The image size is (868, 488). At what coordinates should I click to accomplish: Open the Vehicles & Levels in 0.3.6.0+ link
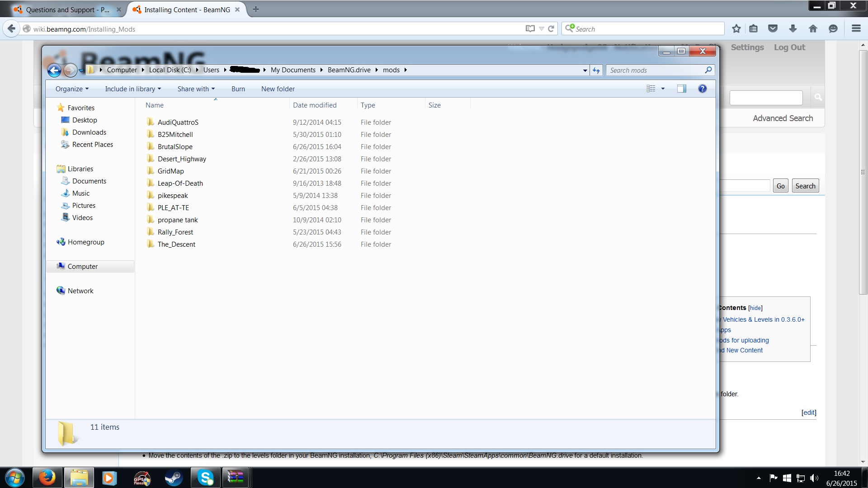click(764, 319)
